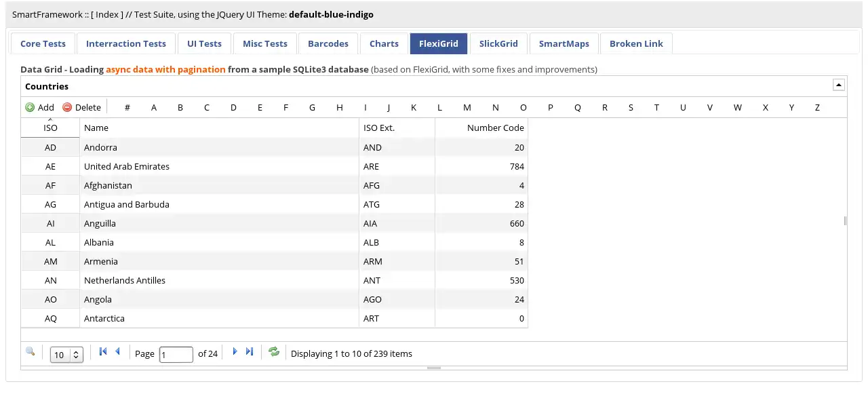
Task: Switch to the SlickGrid tab
Action: coord(498,43)
